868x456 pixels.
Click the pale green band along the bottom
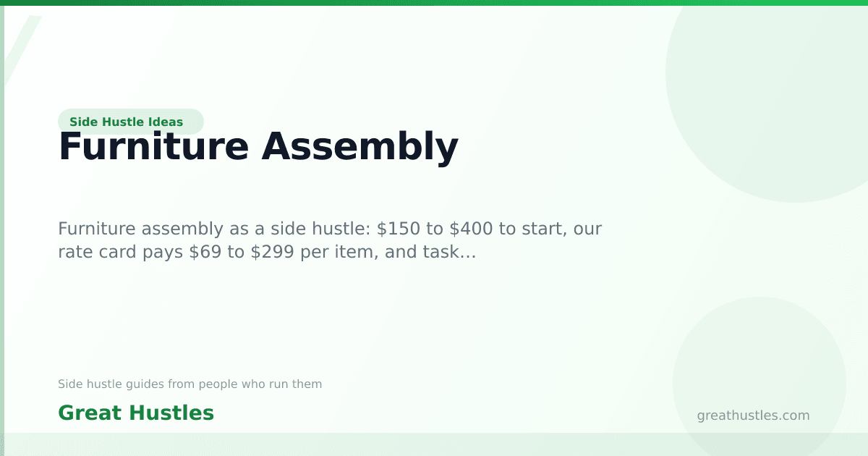[x=434, y=444]
